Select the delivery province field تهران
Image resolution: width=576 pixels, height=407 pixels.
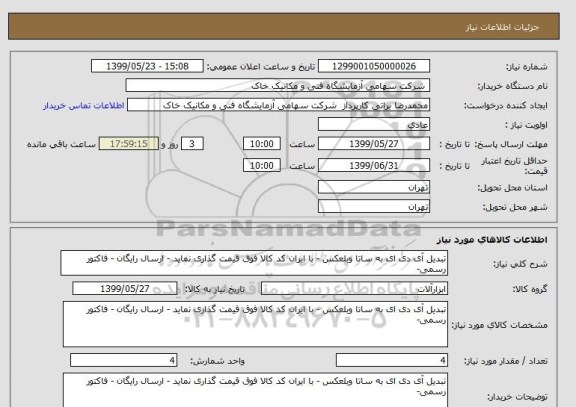coord(374,187)
